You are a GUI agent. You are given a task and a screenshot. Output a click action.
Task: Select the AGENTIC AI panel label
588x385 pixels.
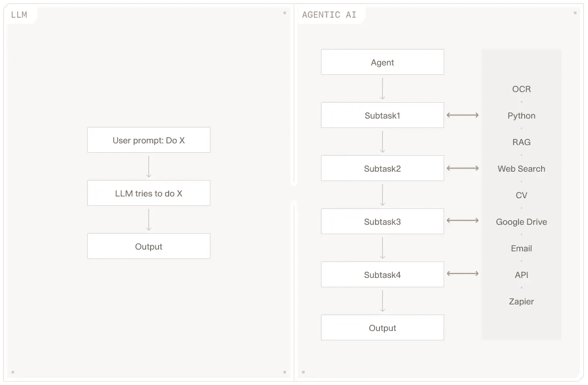tap(329, 15)
